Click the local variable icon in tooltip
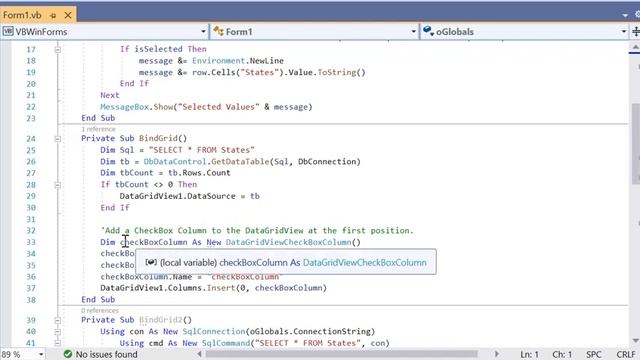The height and width of the screenshot is (360, 640). (151, 262)
